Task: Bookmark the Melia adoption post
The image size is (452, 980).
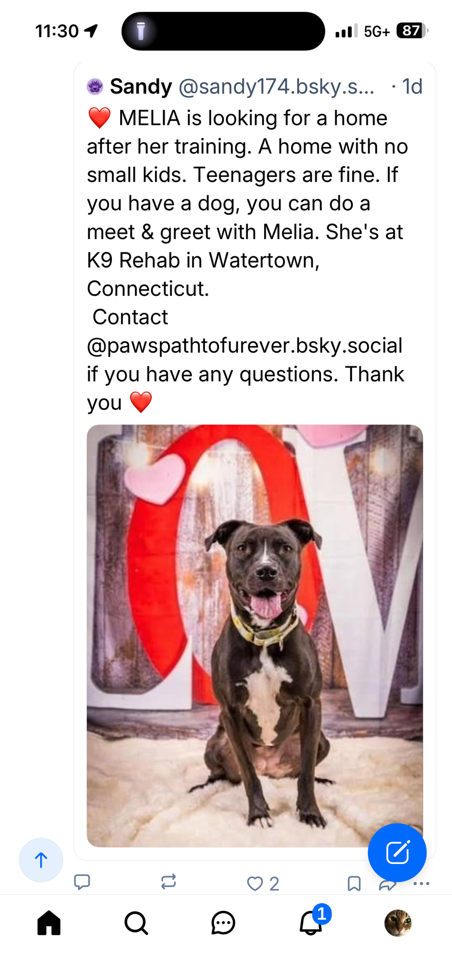Action: (x=354, y=883)
